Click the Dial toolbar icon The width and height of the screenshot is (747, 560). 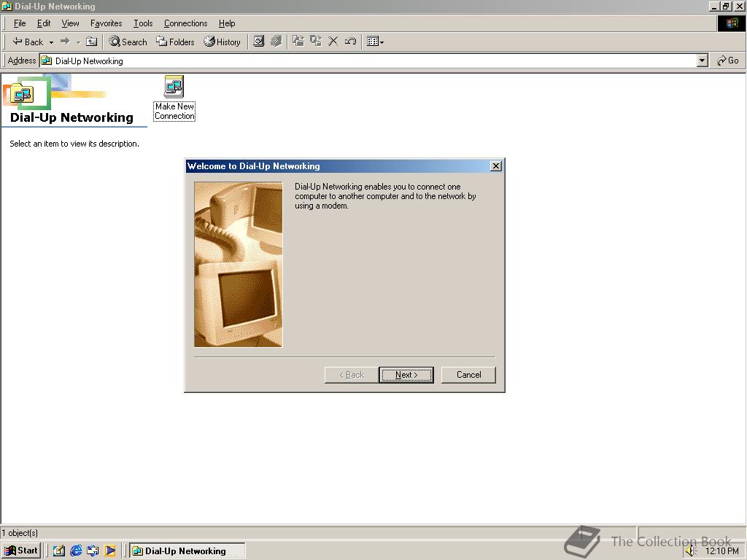coord(276,42)
